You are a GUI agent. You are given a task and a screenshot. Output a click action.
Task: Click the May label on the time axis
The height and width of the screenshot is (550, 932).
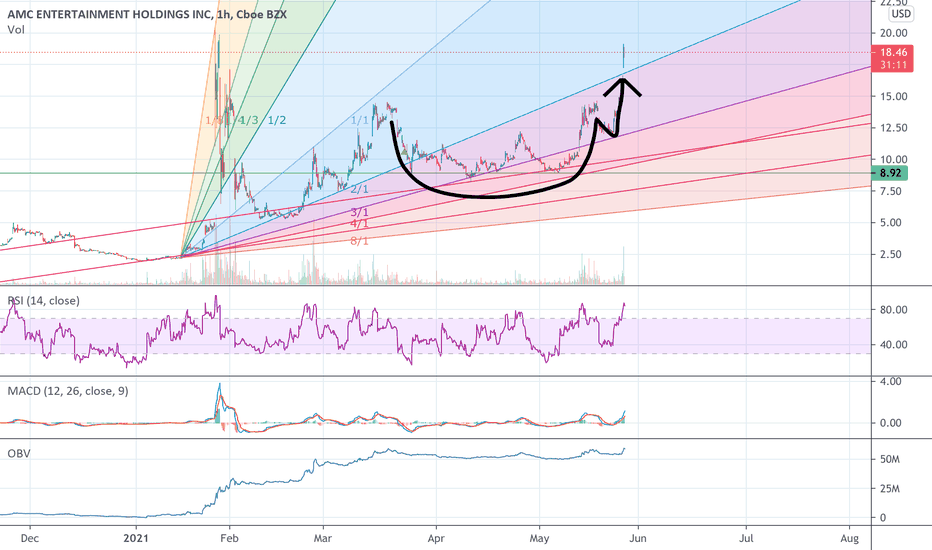point(539,539)
